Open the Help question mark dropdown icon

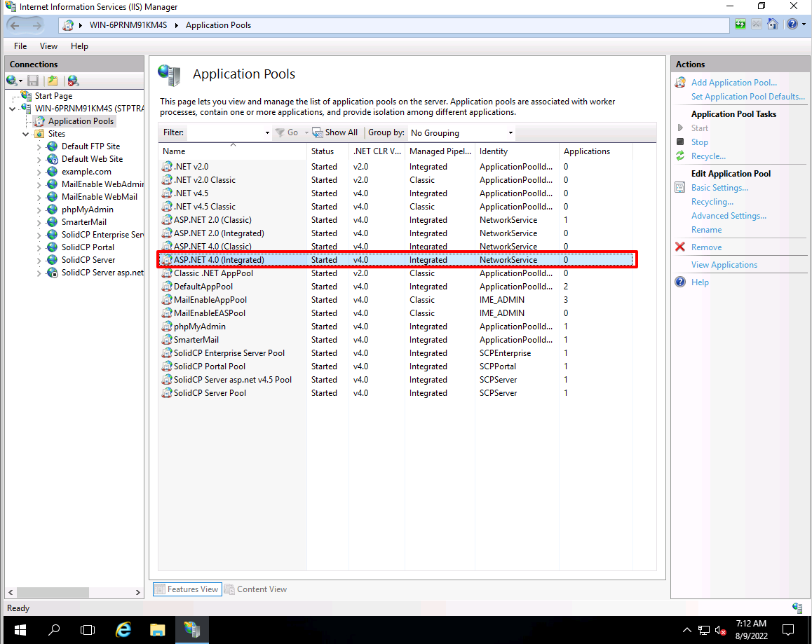click(796, 25)
